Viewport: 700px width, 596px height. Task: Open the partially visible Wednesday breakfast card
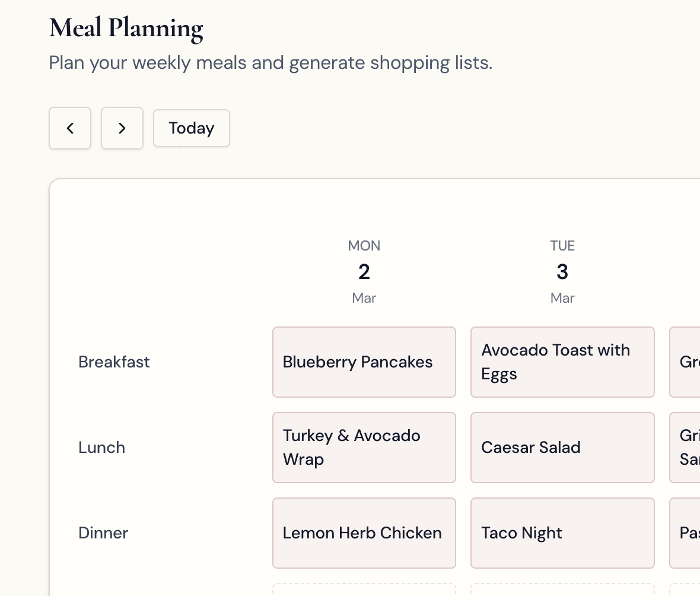point(688,362)
